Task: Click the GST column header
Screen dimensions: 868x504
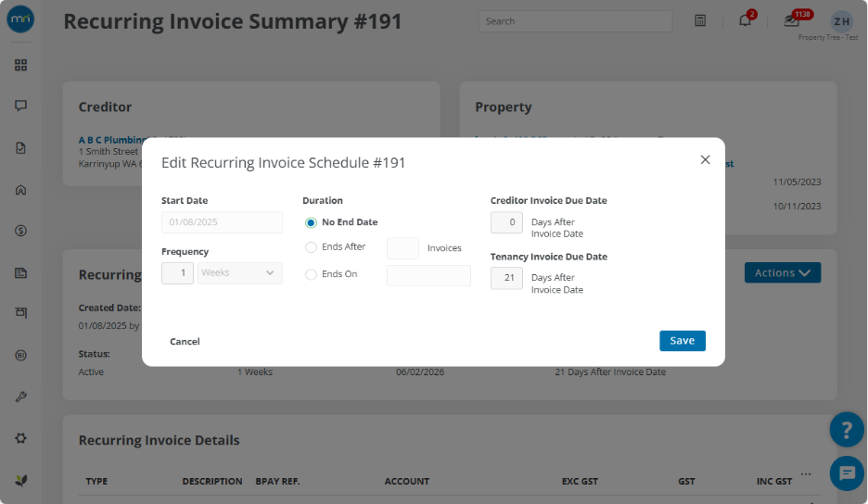Action: (x=686, y=482)
